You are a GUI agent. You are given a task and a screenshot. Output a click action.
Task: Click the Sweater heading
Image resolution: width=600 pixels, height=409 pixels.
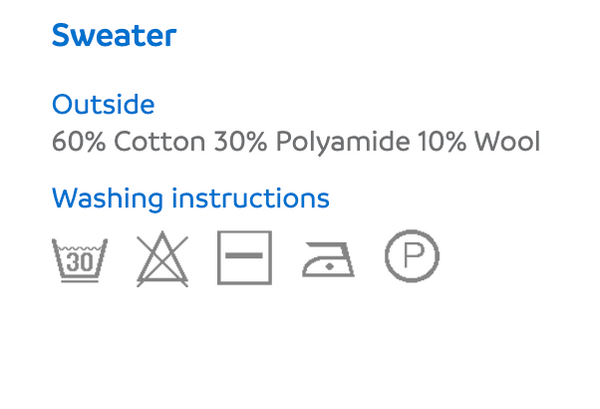114,35
